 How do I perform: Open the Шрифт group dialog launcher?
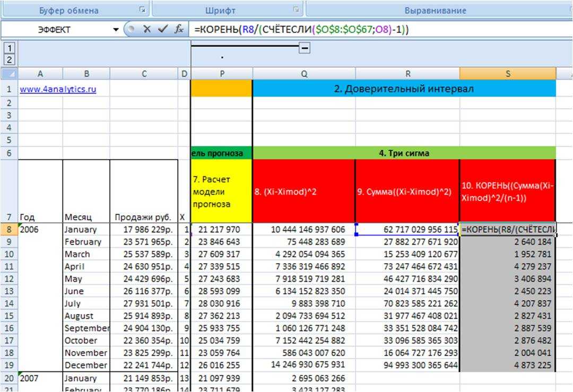[x=296, y=10]
